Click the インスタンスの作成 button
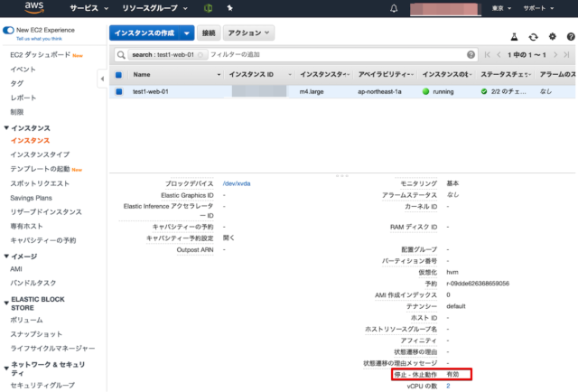The width and height of the screenshot is (578, 392). coord(144,33)
